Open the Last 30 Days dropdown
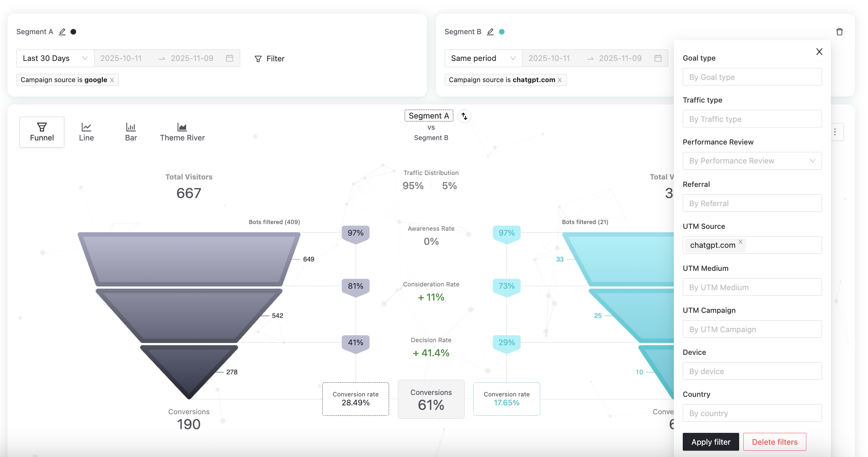Viewport: 868px width, 457px height. click(55, 58)
